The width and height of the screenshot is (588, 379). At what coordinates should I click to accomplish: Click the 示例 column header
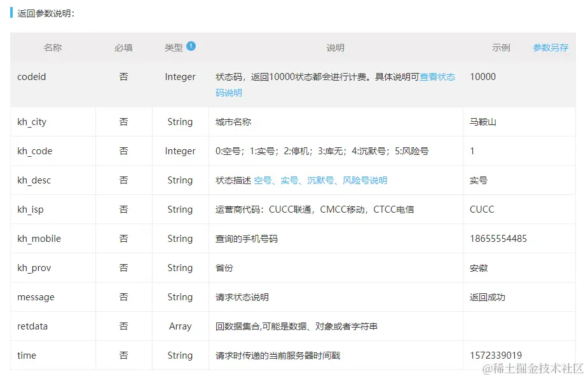click(x=501, y=48)
